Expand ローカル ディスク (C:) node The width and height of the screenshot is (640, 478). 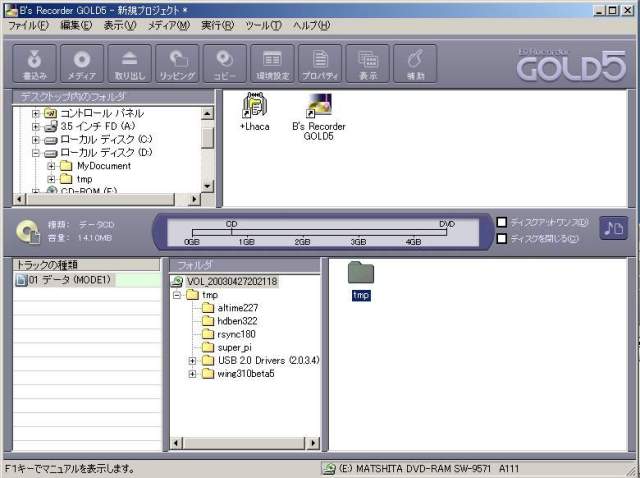pyautogui.click(x=36, y=140)
